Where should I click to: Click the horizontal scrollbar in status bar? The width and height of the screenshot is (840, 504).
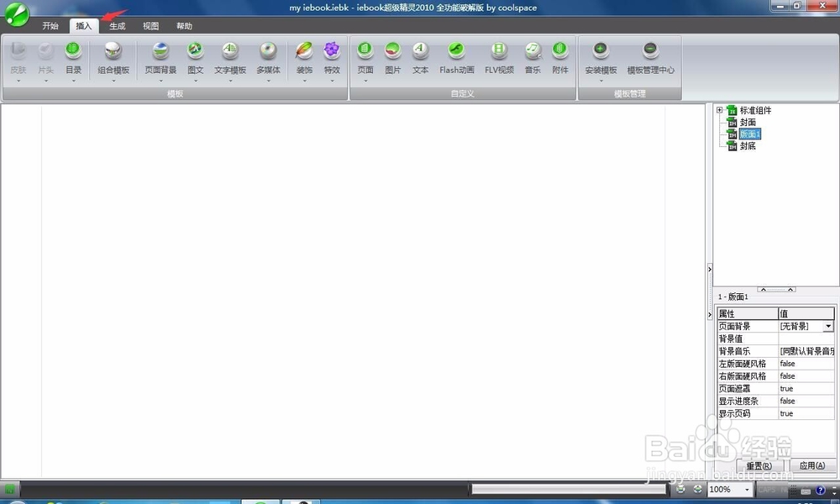(x=569, y=490)
